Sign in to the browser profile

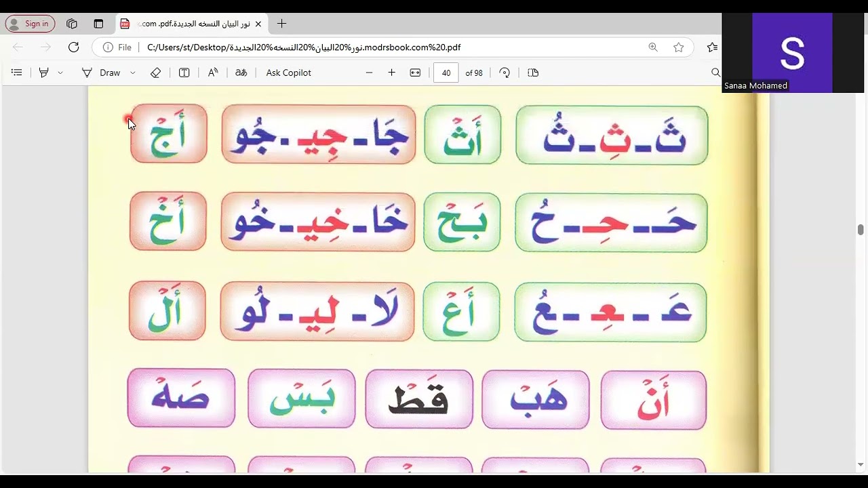(31, 24)
